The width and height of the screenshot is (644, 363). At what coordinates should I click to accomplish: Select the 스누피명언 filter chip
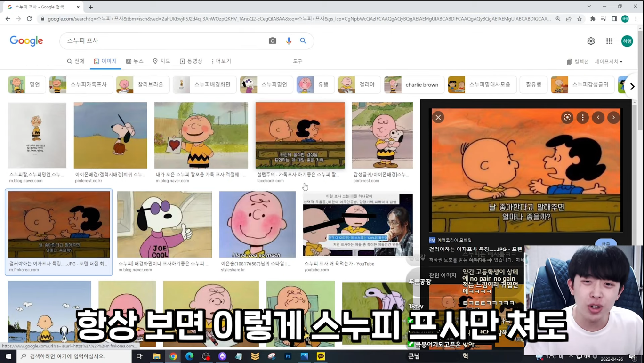(266, 85)
